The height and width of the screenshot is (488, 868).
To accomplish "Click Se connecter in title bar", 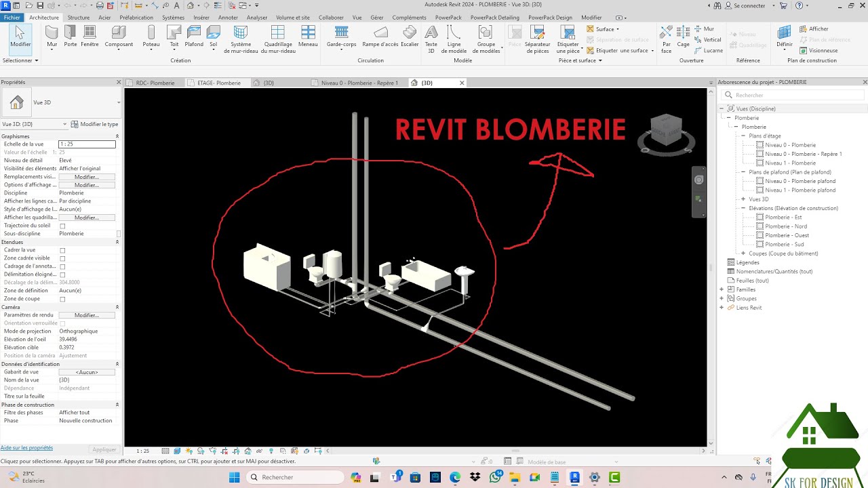I will pos(743,5).
